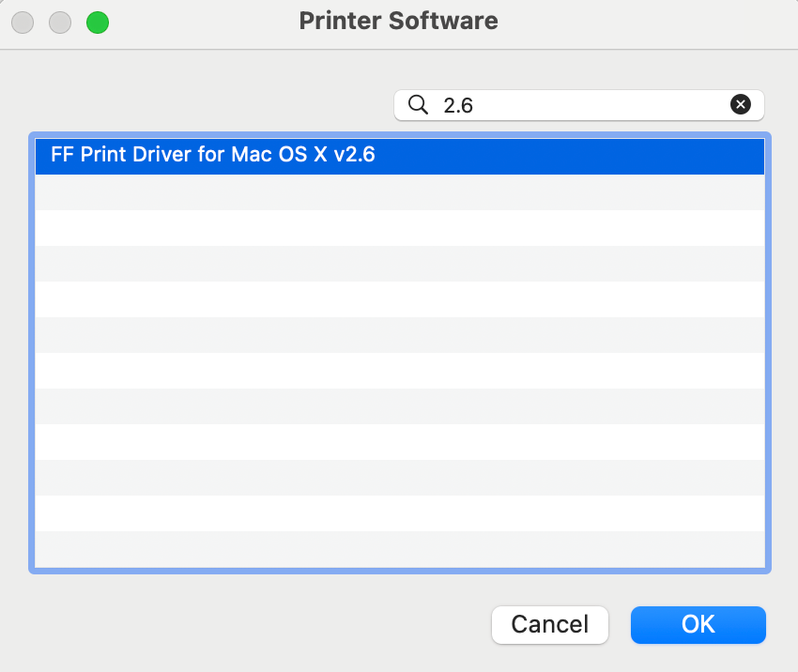Select the second empty row under the driver entry
798x672 pixels.
[400, 228]
